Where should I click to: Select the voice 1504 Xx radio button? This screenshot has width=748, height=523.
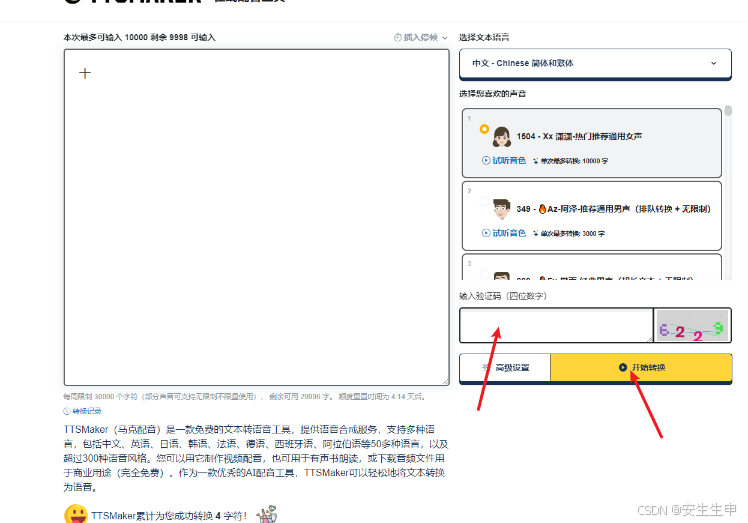click(484, 129)
